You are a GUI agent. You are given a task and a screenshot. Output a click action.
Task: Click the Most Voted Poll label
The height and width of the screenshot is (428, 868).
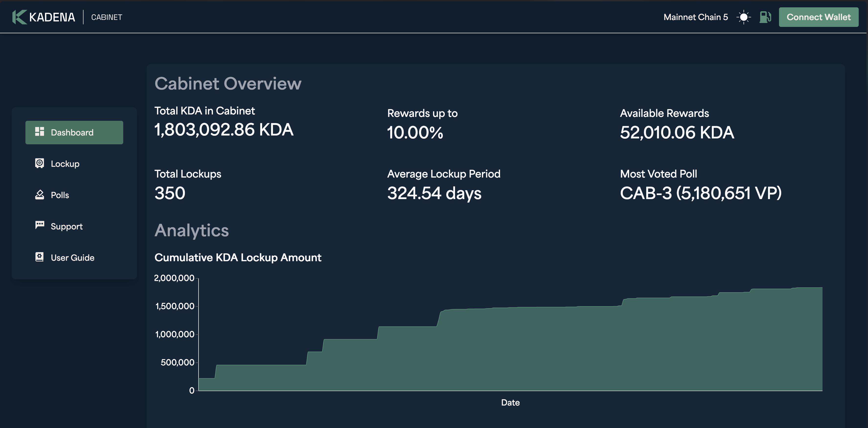658,174
